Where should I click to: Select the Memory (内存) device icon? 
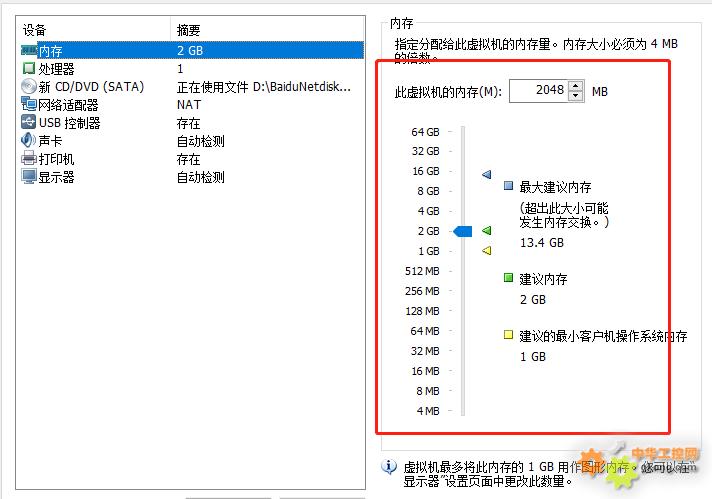[28, 50]
